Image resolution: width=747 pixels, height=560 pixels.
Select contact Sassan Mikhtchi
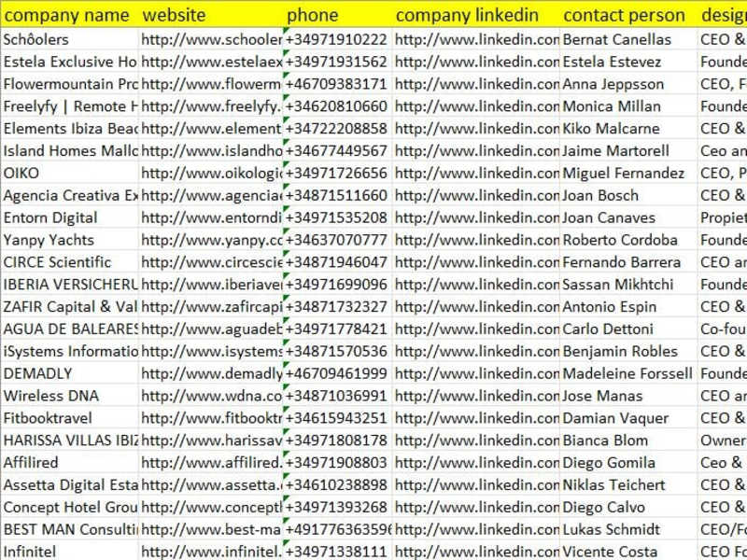tap(628, 285)
